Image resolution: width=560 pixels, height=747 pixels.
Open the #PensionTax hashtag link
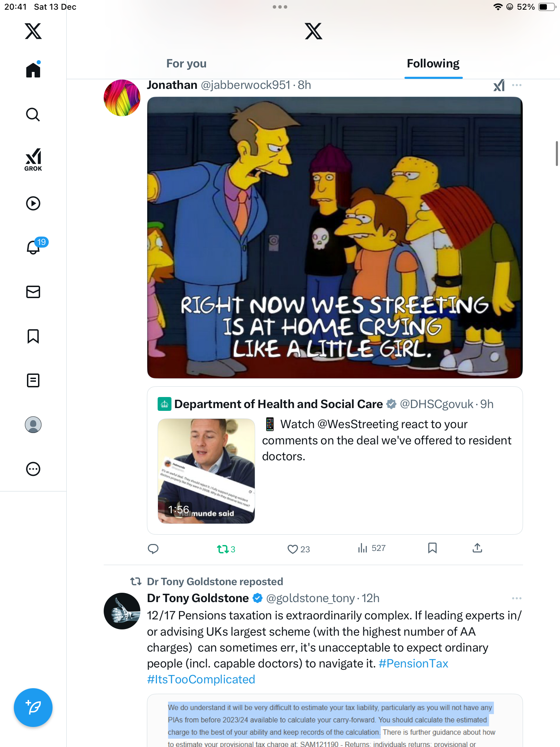pos(413,663)
